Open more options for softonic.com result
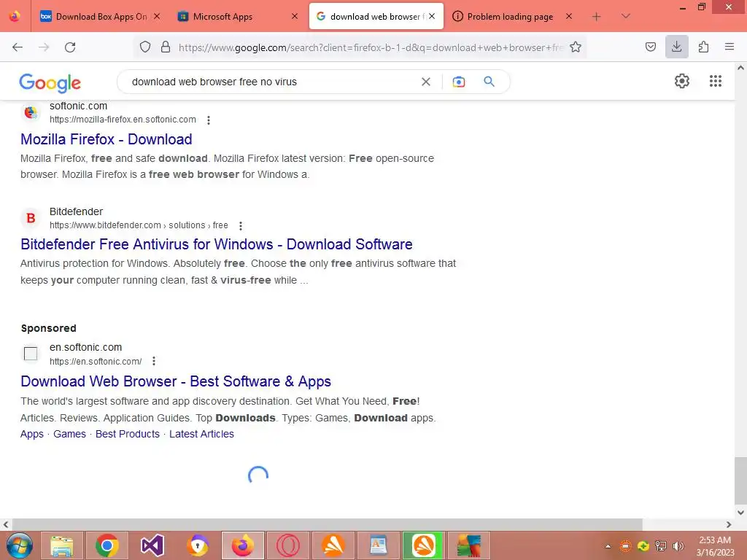Viewport: 747px width, 560px height. [208, 120]
